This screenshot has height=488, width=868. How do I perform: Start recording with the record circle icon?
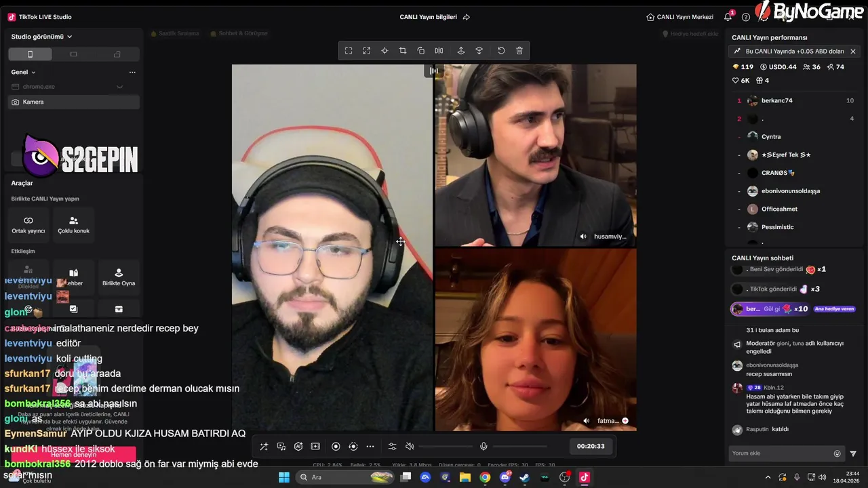point(336,446)
